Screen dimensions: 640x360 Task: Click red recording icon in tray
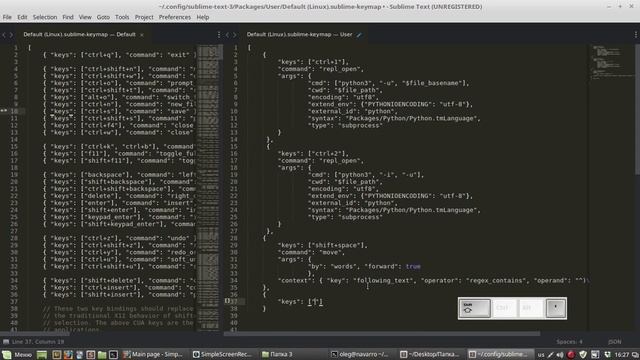571,355
